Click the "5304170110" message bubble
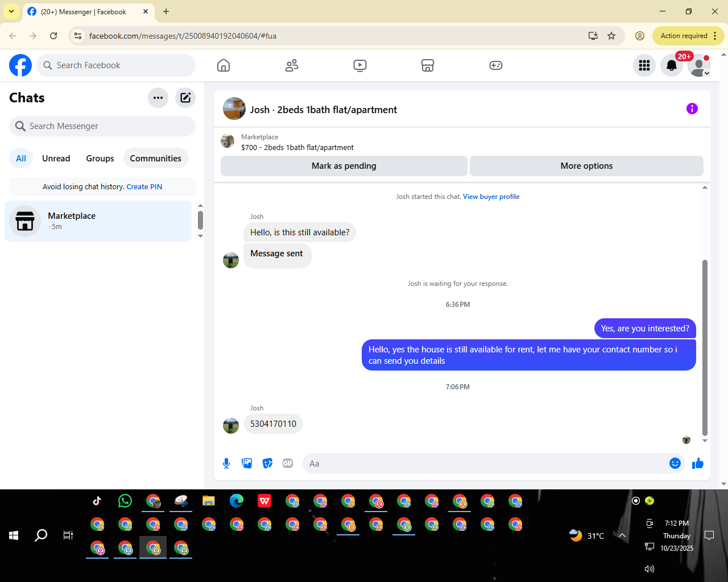 tap(273, 424)
